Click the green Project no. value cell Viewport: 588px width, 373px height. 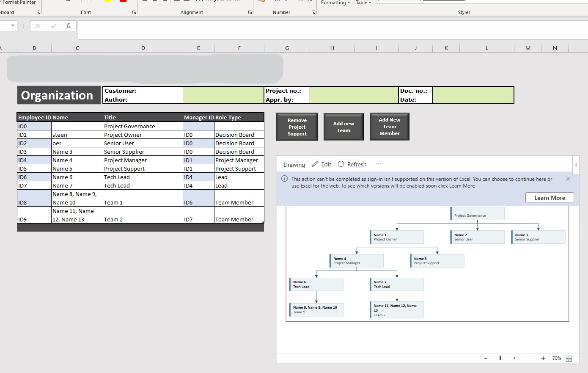pyautogui.click(x=354, y=91)
